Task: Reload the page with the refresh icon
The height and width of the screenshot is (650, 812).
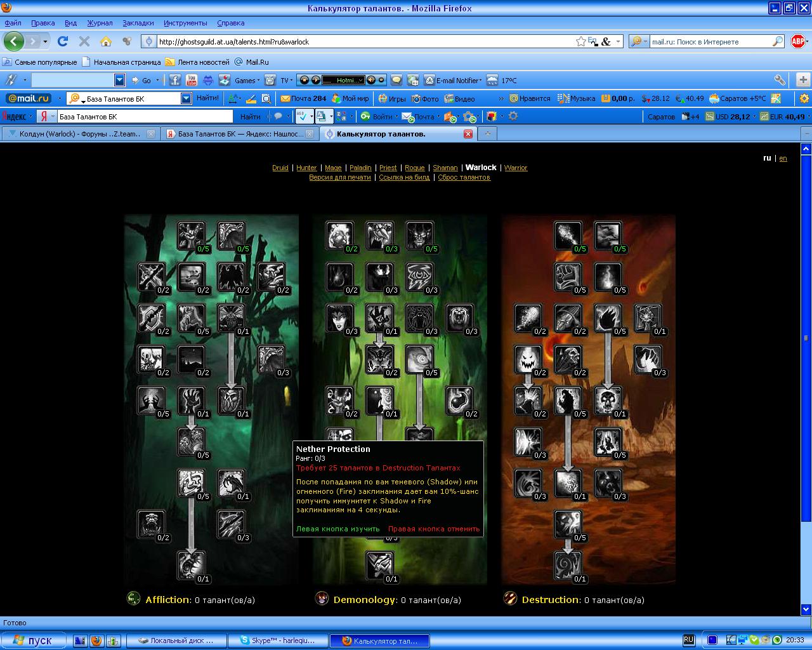Action: (x=62, y=41)
